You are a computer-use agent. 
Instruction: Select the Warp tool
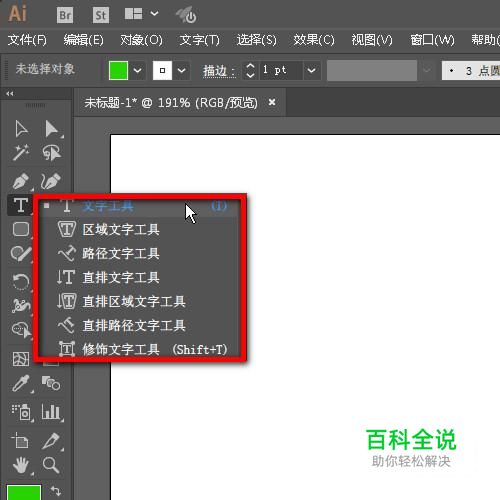point(21,305)
